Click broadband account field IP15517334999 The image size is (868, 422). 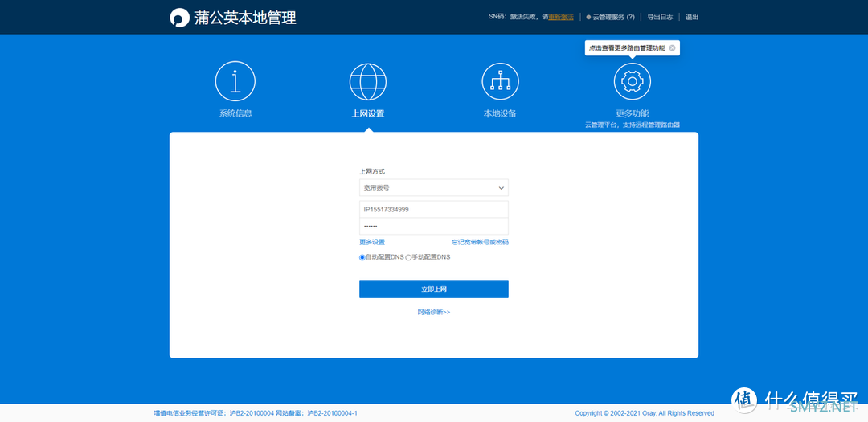[434, 210]
